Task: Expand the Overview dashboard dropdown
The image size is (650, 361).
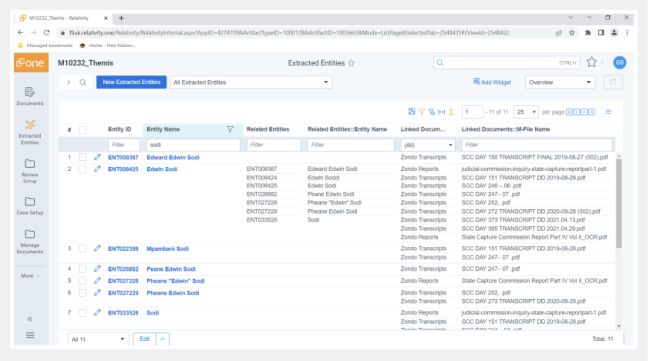Action: click(x=560, y=82)
